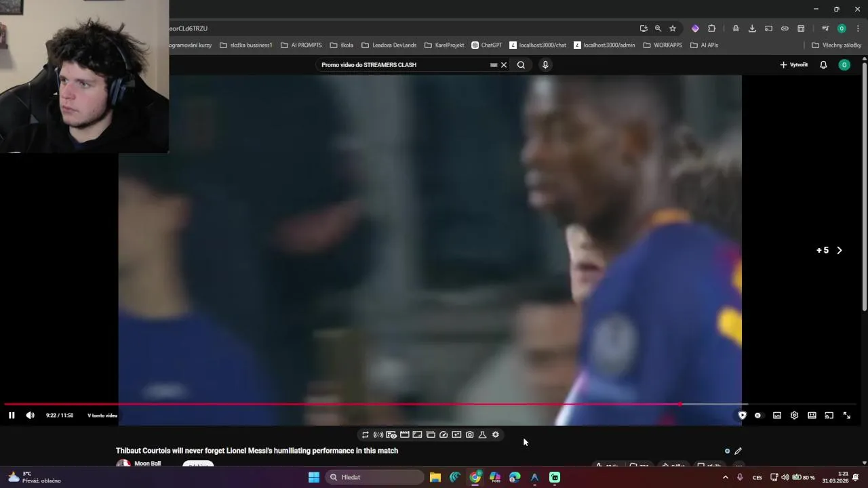868x488 pixels.
Task: Cast video to another device
Action: 829,415
